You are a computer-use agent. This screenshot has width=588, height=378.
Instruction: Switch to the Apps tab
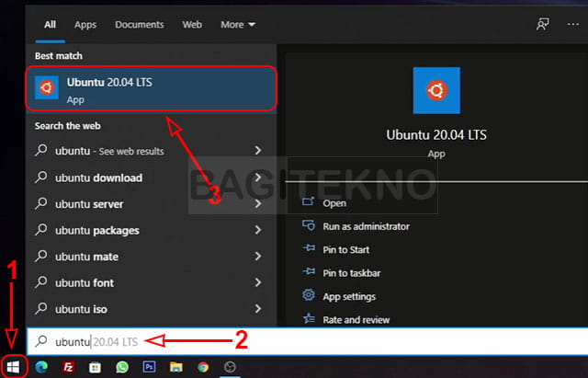coord(85,25)
